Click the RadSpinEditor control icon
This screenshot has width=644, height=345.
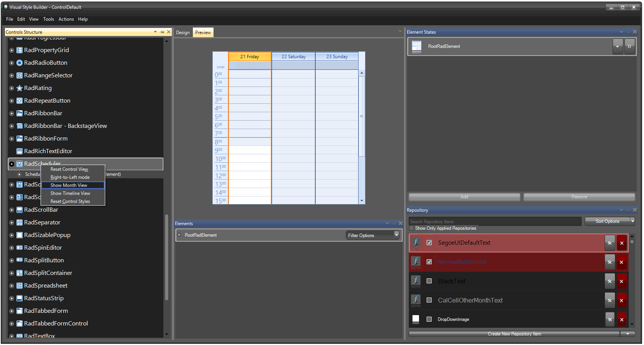(20, 248)
